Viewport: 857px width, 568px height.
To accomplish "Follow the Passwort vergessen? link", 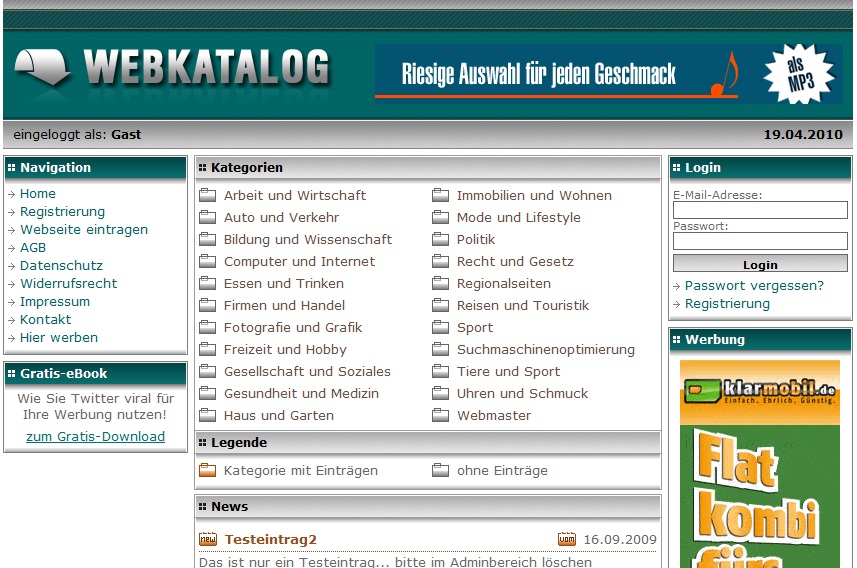I will 754,286.
